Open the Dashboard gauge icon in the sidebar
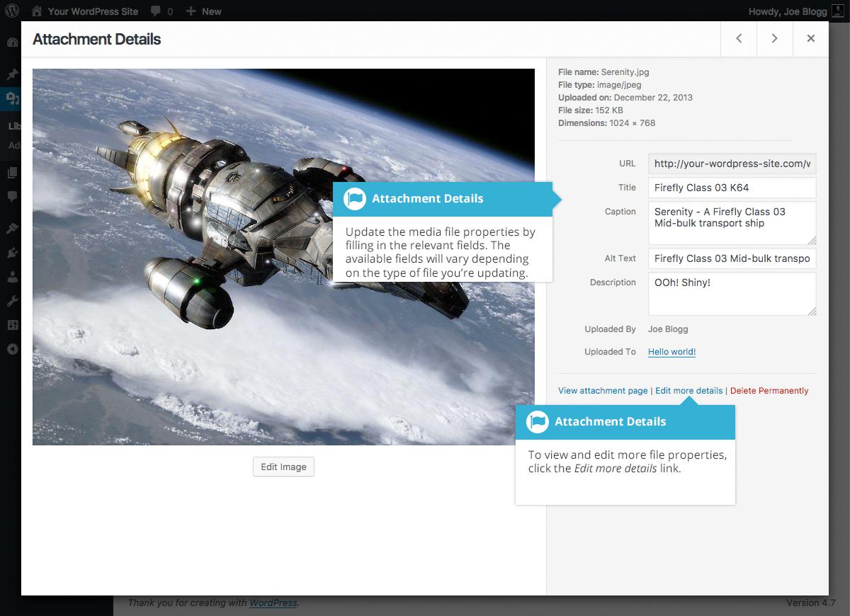Image resolution: width=850 pixels, height=616 pixels. (x=11, y=42)
